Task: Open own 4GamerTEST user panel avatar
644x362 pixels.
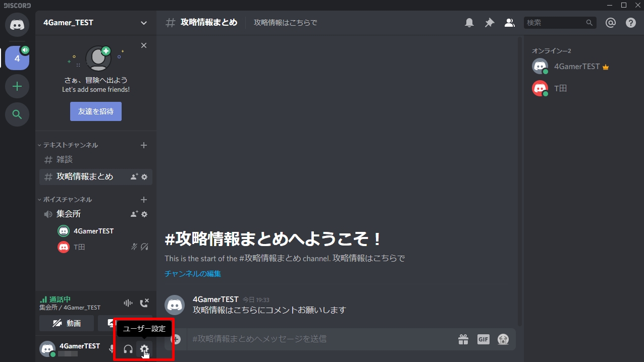Action: point(47,349)
